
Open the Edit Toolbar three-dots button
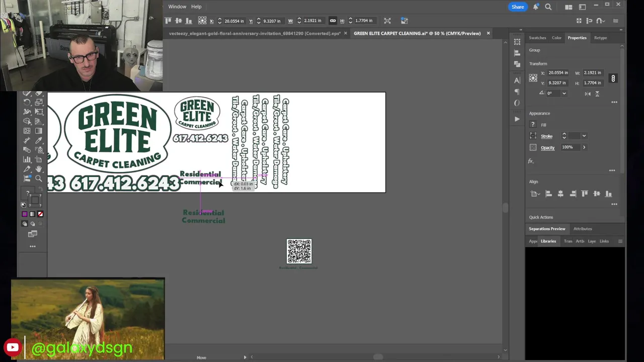point(33,246)
